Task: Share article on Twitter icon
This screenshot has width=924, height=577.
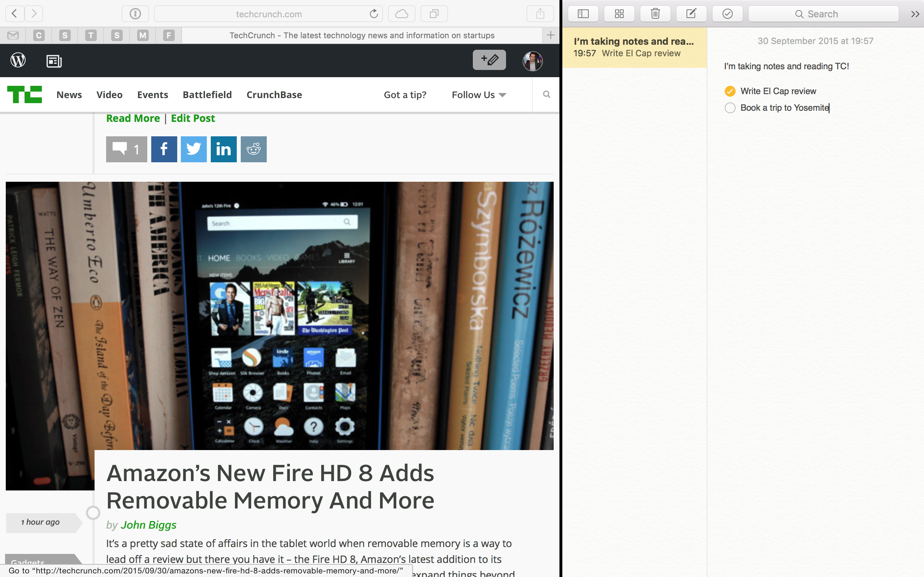Action: tap(193, 149)
